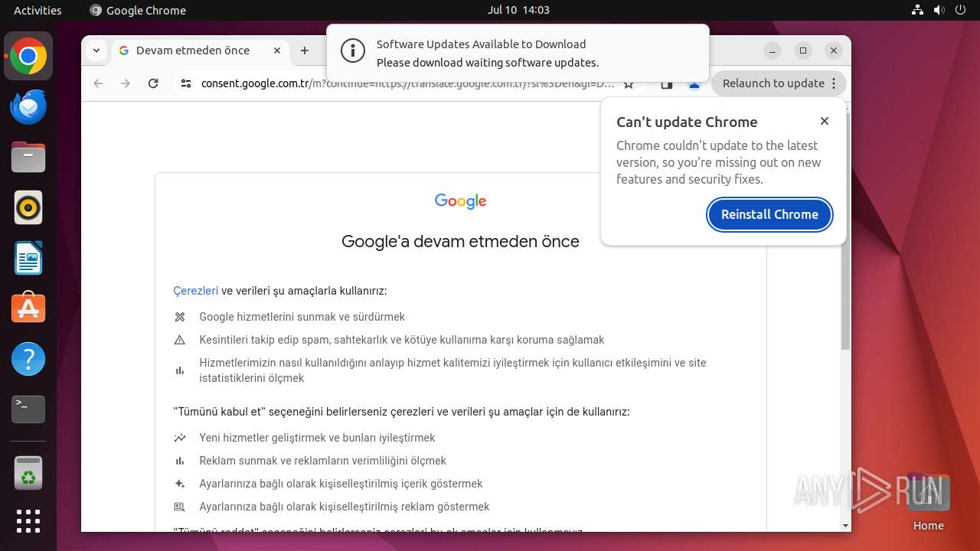The width and height of the screenshot is (980, 551).
Task: Open Rhythmbox music player from the dock
Action: point(28,207)
